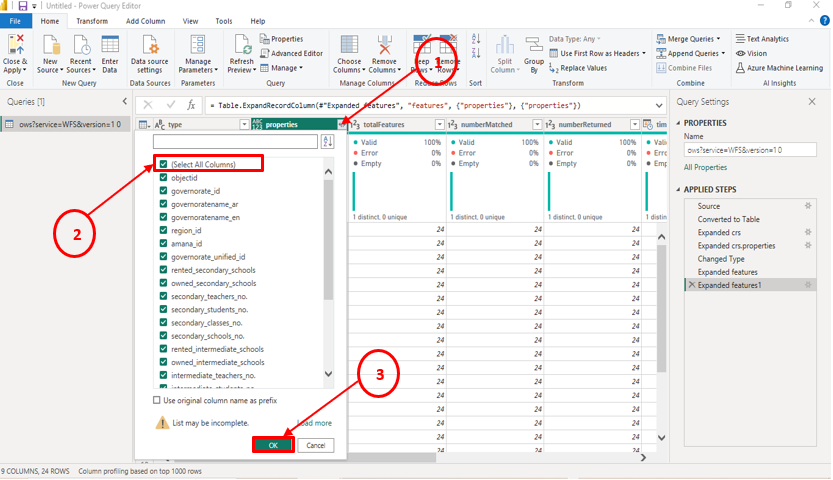The height and width of the screenshot is (480, 833).
Task: Uncheck rented_secondary_schools column
Action: click(x=164, y=270)
